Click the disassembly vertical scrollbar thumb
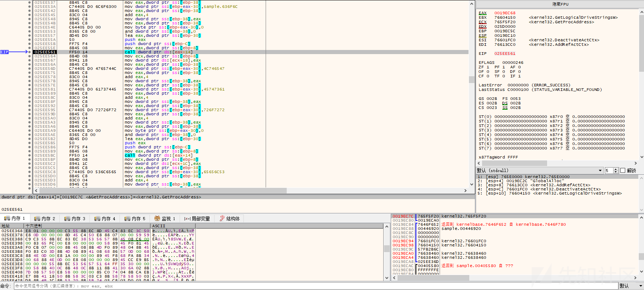The image size is (644, 290). pos(472,80)
